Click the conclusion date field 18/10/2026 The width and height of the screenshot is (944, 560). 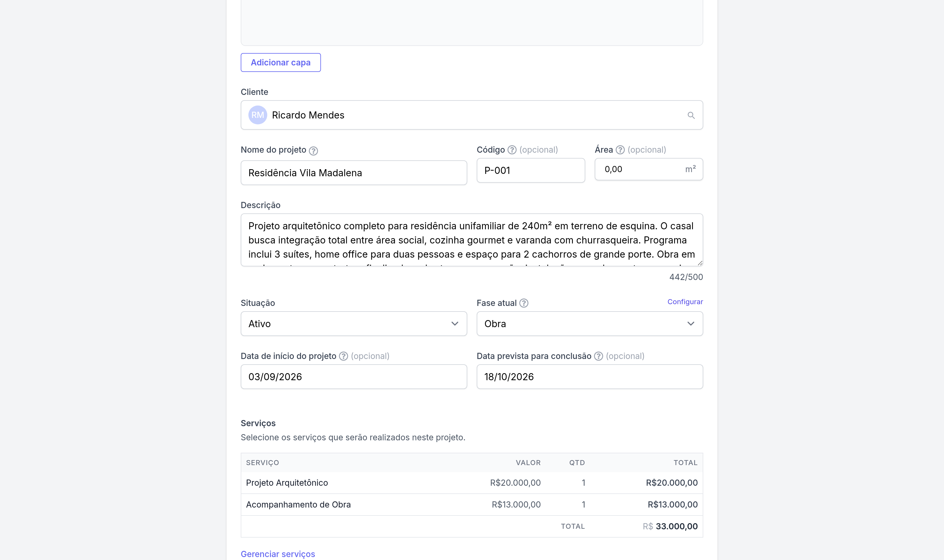click(x=590, y=377)
